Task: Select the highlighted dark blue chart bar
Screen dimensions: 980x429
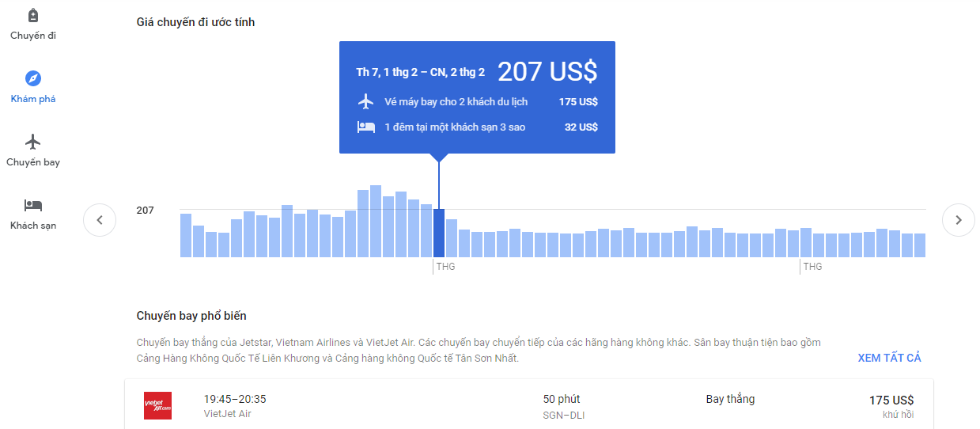Action: pos(439,233)
